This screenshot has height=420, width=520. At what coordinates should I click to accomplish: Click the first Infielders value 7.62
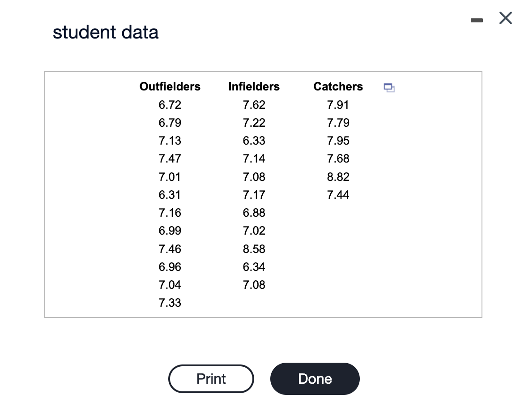(254, 104)
